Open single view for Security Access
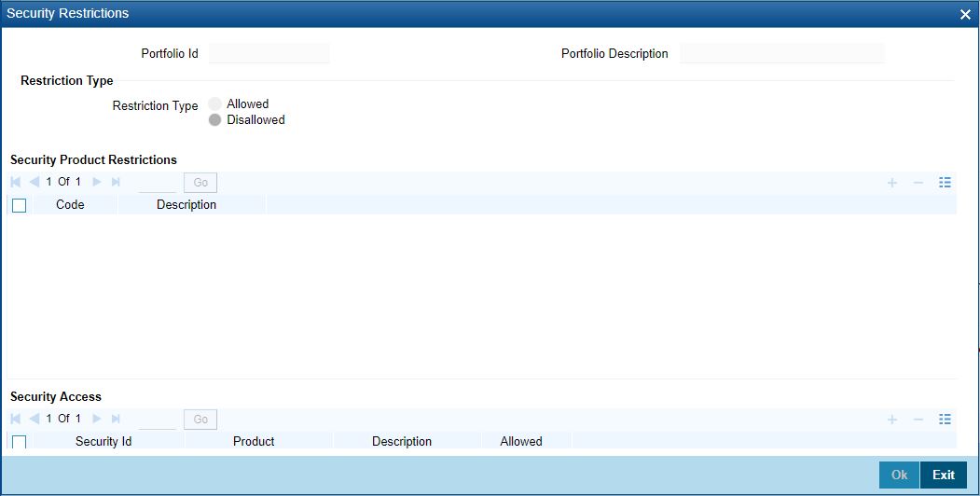This screenshot has height=496, width=980. 945,420
